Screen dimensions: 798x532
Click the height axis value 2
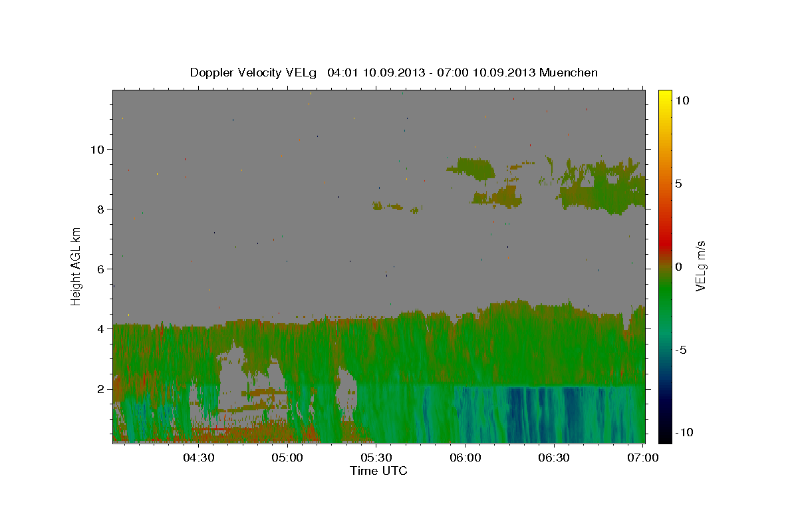tap(102, 388)
